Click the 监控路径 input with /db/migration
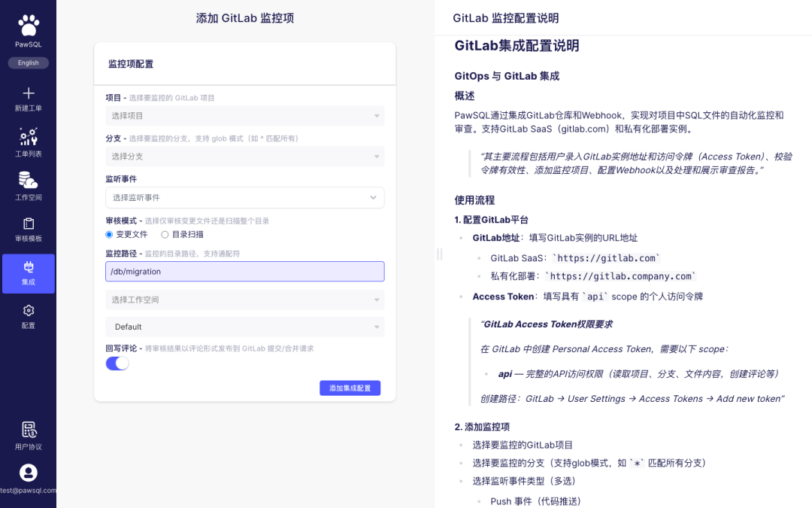 (x=245, y=272)
